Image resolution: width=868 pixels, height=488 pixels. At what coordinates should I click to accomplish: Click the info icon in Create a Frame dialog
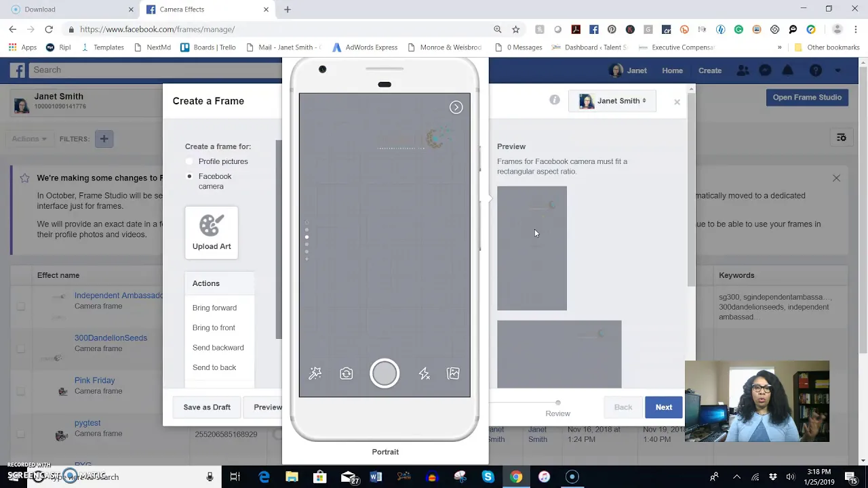555,100
